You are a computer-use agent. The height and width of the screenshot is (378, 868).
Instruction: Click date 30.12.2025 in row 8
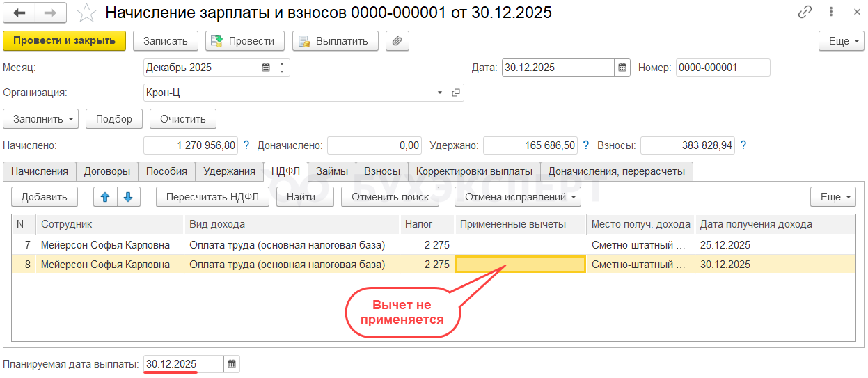click(x=725, y=265)
